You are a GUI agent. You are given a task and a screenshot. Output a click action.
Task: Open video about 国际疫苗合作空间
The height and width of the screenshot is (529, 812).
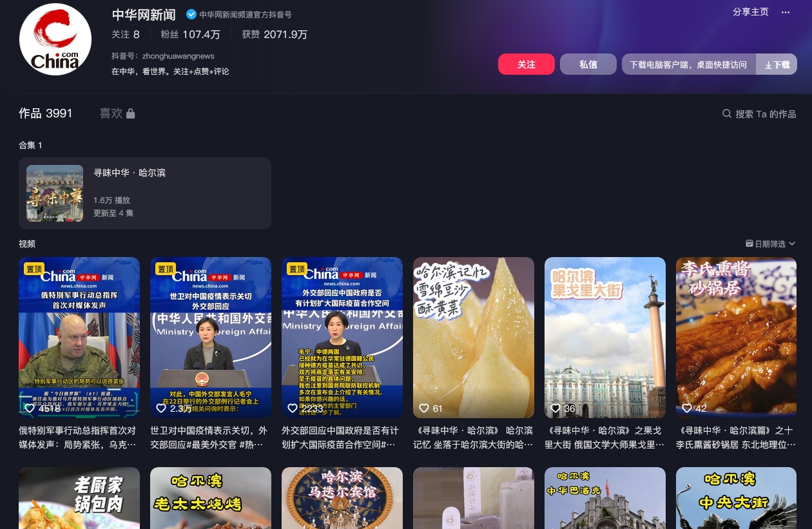[342, 338]
